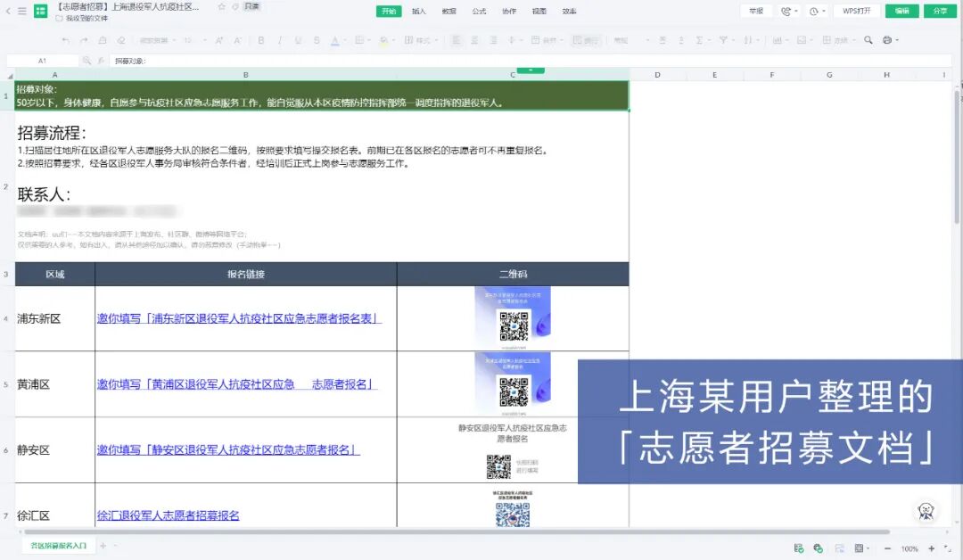963x560 pixels.
Task: Click the formula bar input field
Action: (531, 61)
